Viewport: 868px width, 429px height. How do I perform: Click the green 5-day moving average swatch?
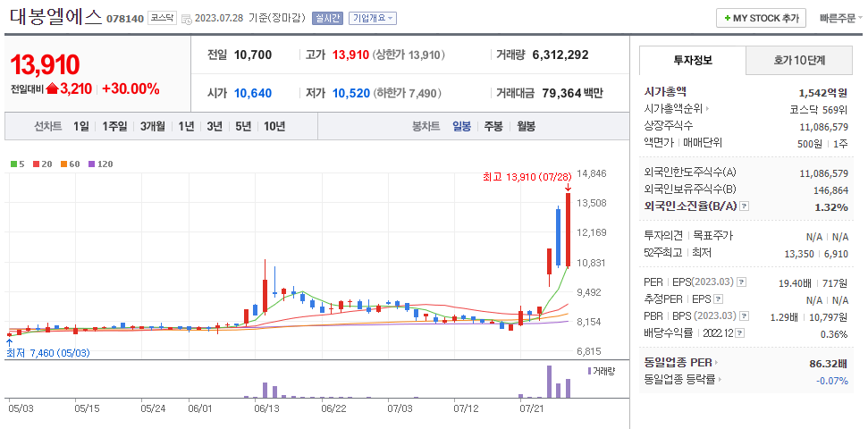tap(13, 164)
